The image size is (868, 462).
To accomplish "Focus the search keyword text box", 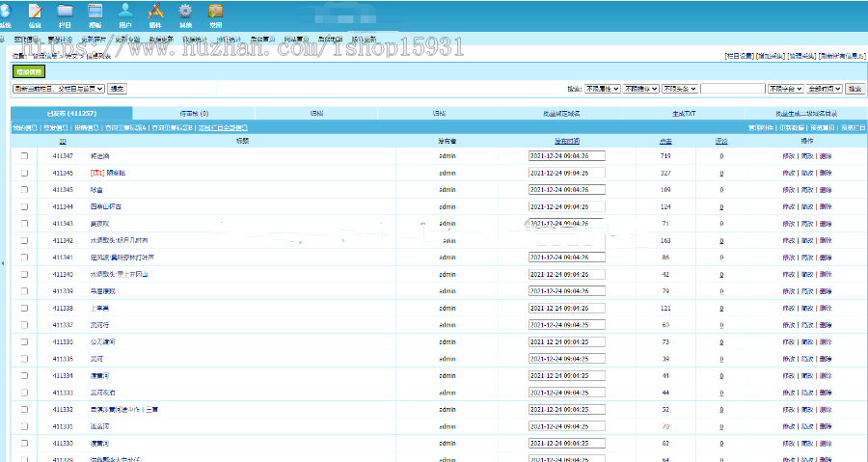I will coord(732,89).
